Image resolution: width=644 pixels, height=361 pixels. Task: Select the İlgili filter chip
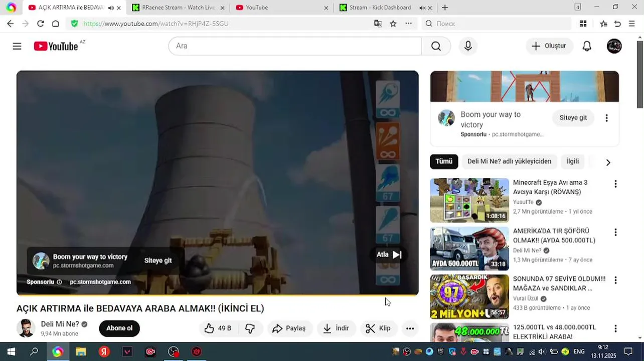click(x=572, y=161)
